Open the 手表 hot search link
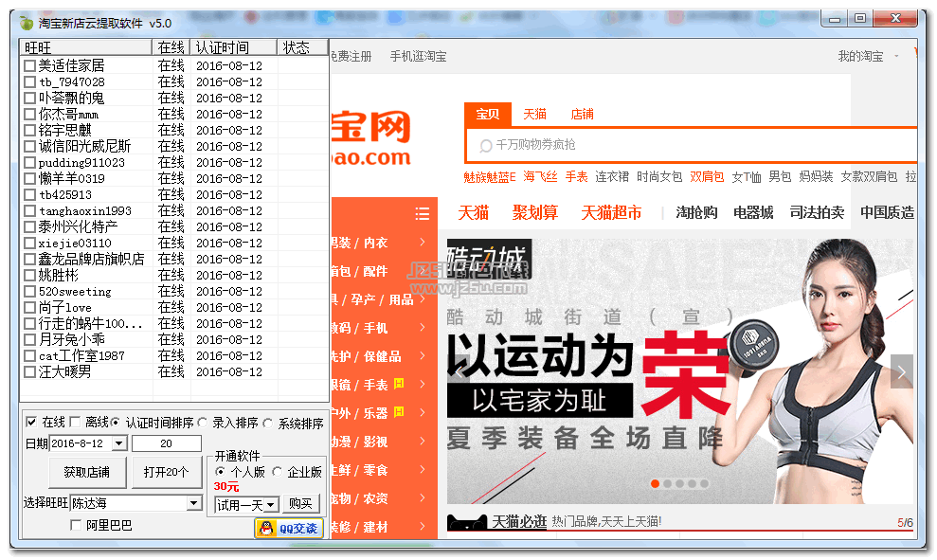This screenshot has height=560, width=937. pyautogui.click(x=577, y=177)
